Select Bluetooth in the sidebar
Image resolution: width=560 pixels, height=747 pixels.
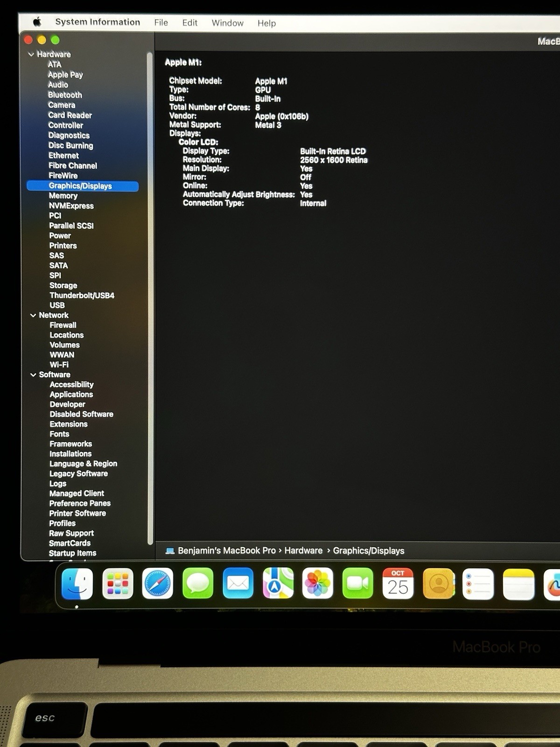point(65,95)
